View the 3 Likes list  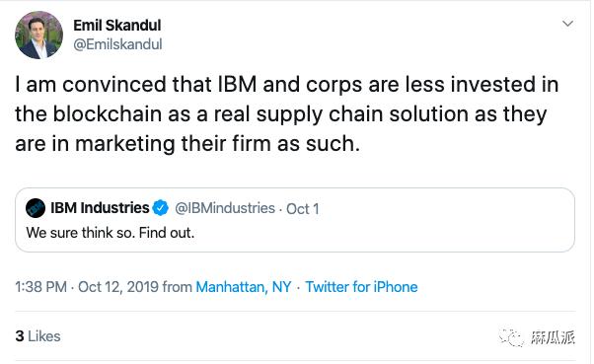[x=37, y=336]
